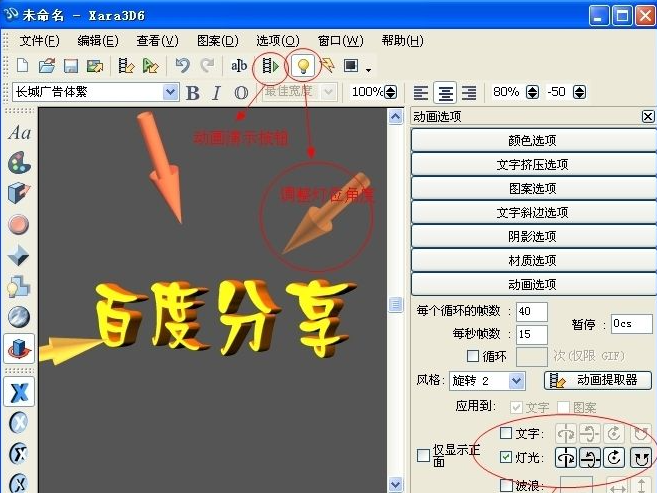Click the Undo arrow icon
The image size is (657, 493).
pyautogui.click(x=182, y=66)
